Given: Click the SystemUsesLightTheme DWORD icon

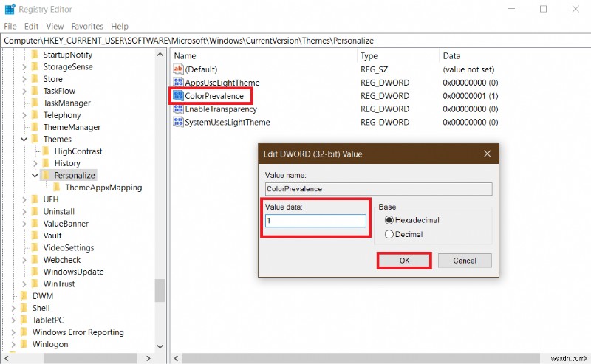Looking at the screenshot, I should [x=178, y=122].
